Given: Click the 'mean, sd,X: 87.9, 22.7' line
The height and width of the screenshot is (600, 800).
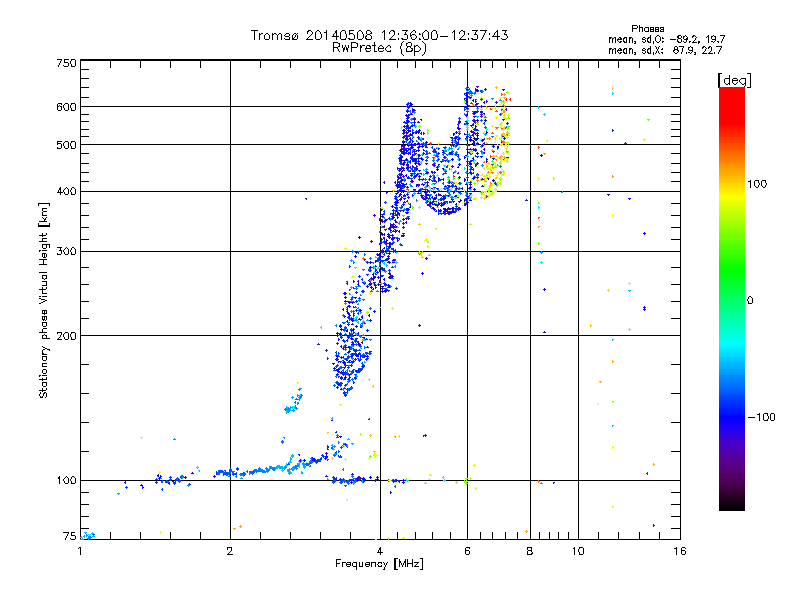Looking at the screenshot, I should [665, 51].
